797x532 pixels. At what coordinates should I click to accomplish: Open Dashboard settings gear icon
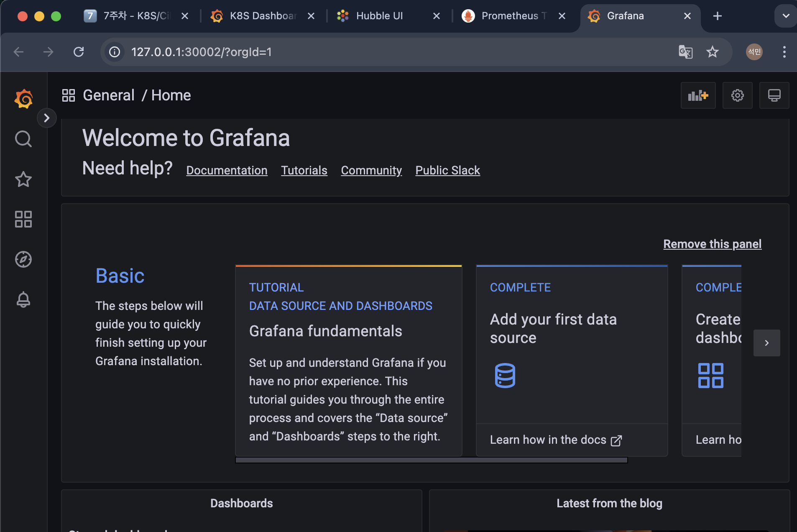click(x=738, y=95)
